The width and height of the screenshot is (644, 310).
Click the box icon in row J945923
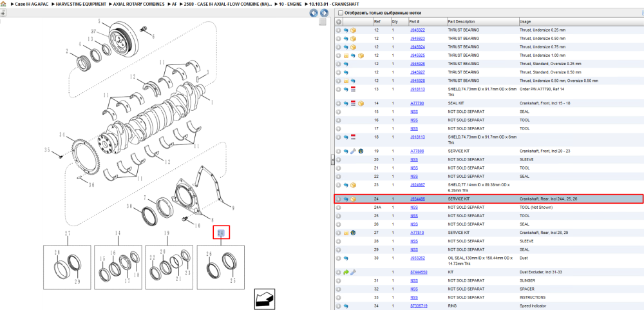pos(353,39)
